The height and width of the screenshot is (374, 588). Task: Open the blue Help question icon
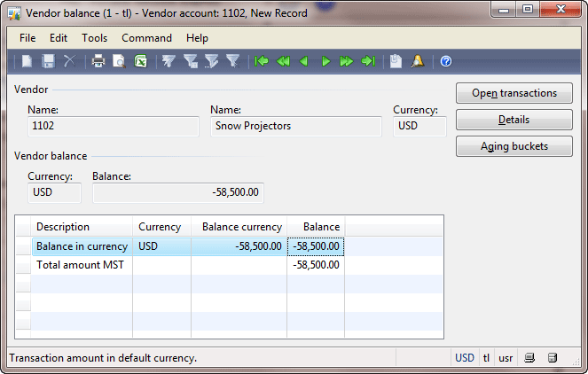tap(446, 61)
